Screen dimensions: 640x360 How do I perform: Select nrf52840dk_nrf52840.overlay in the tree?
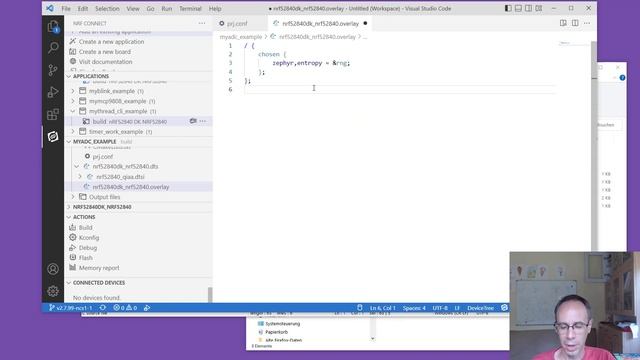[x=131, y=187]
